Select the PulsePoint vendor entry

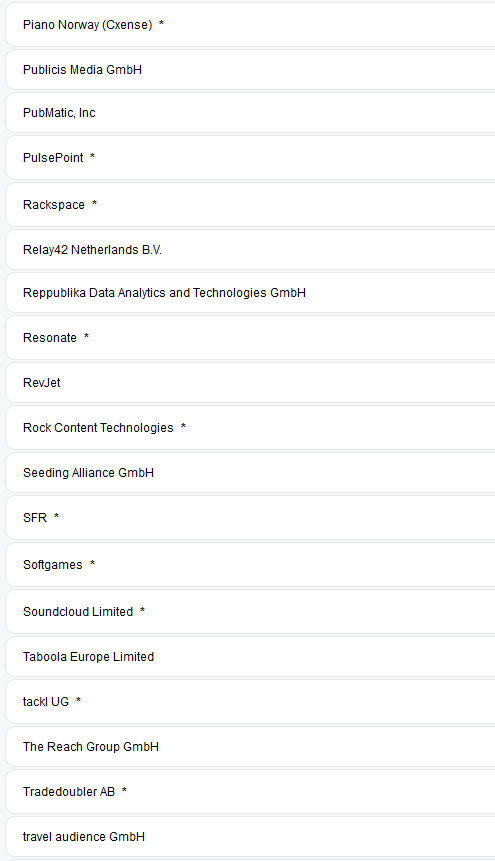251,158
